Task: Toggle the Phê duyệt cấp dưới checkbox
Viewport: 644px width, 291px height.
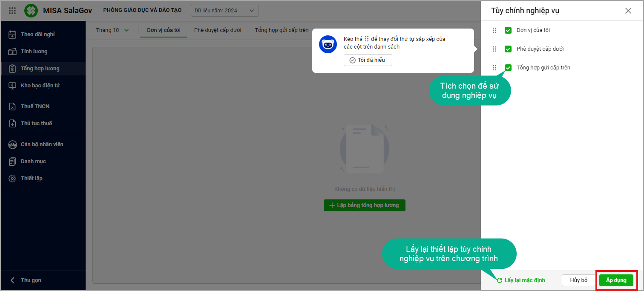Action: tap(508, 49)
